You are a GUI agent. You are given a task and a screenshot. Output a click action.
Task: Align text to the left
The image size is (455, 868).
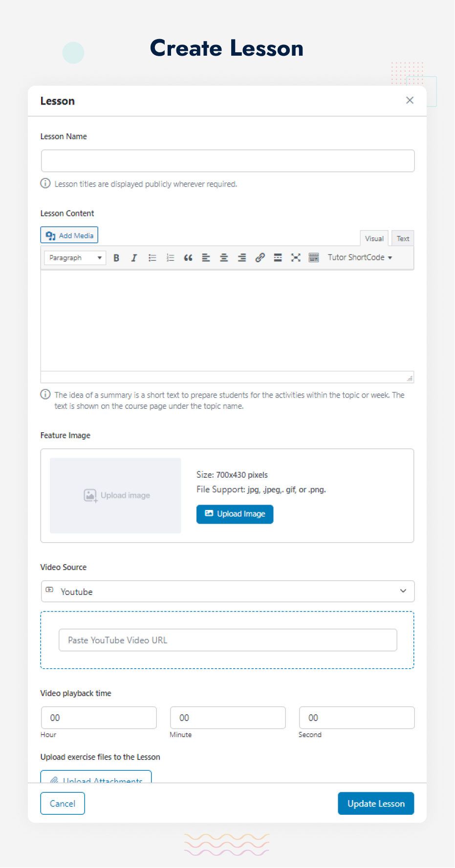coord(206,258)
